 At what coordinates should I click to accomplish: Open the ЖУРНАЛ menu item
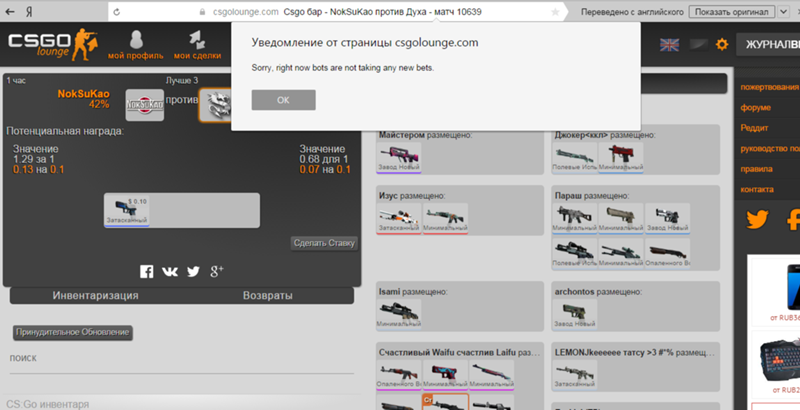tap(768, 45)
